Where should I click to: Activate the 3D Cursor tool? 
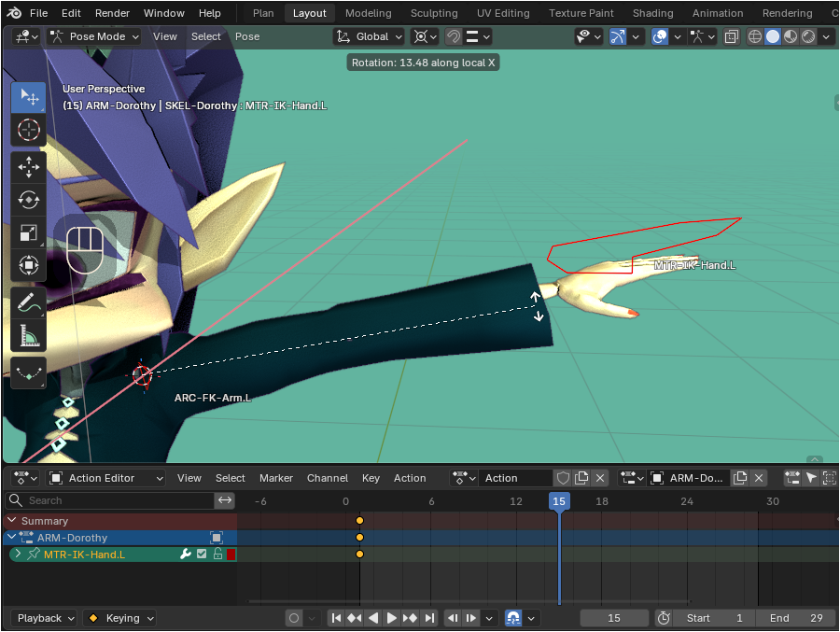pos(28,130)
